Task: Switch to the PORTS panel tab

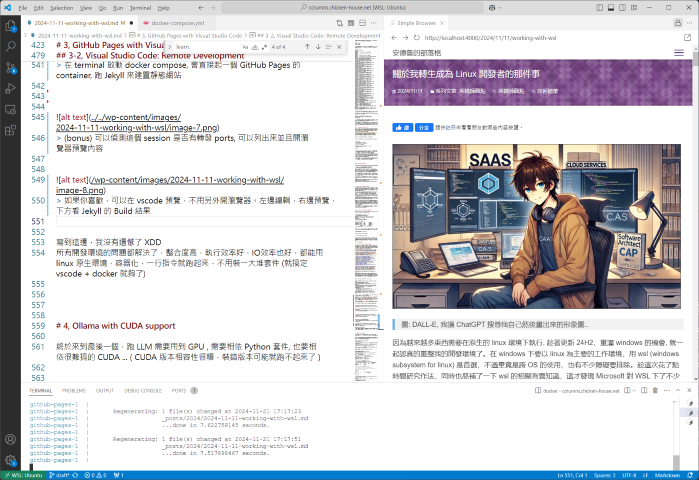Action: (x=184, y=390)
